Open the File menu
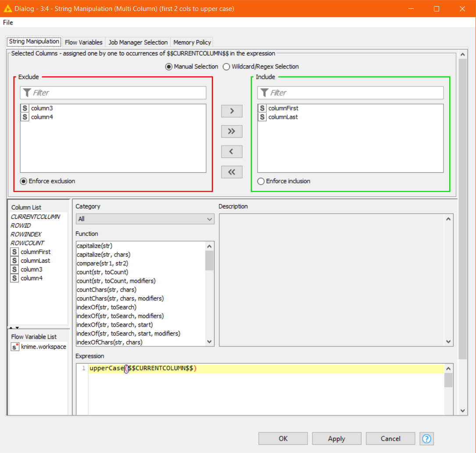The width and height of the screenshot is (476, 453). pyautogui.click(x=8, y=22)
